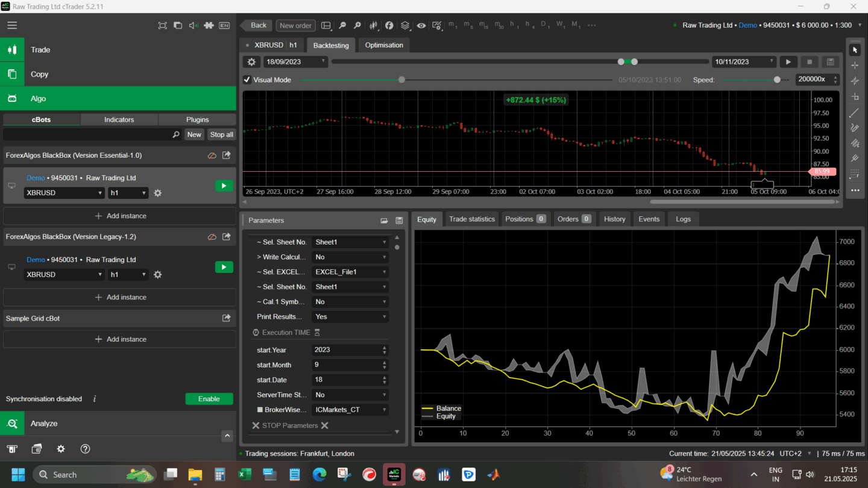Select the trend line drawing tool
Screen dimensions: 868x488
click(854, 113)
